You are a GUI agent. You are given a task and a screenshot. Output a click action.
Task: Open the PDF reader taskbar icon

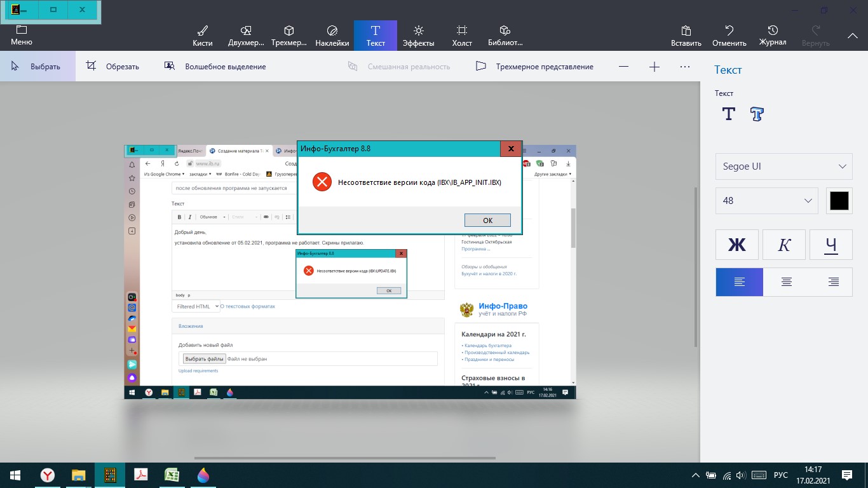[x=140, y=475]
